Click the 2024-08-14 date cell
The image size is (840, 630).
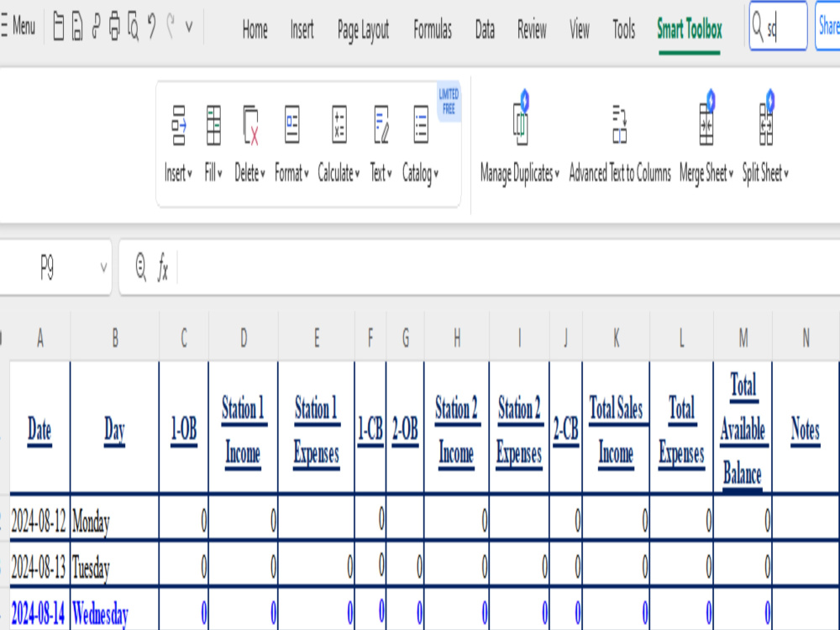[x=39, y=611]
